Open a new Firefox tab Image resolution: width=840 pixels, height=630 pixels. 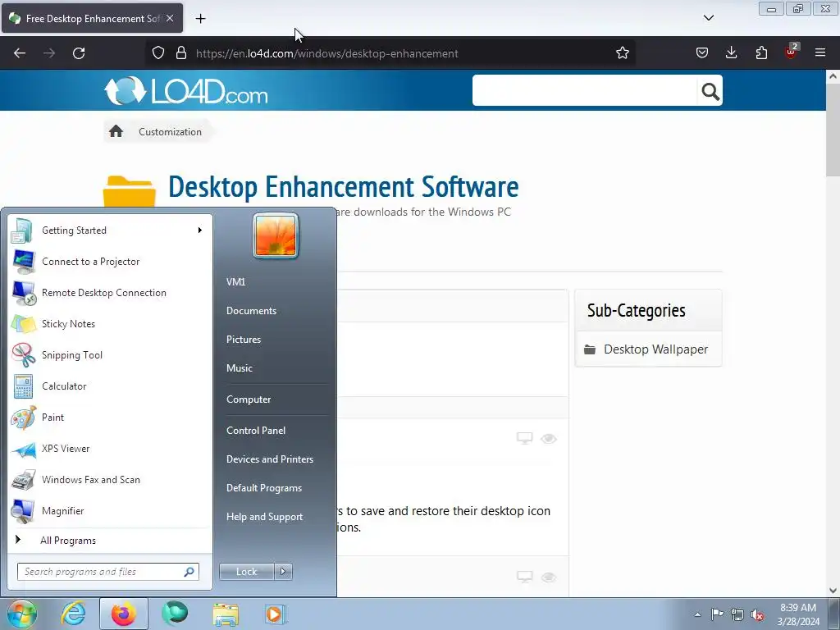point(200,19)
